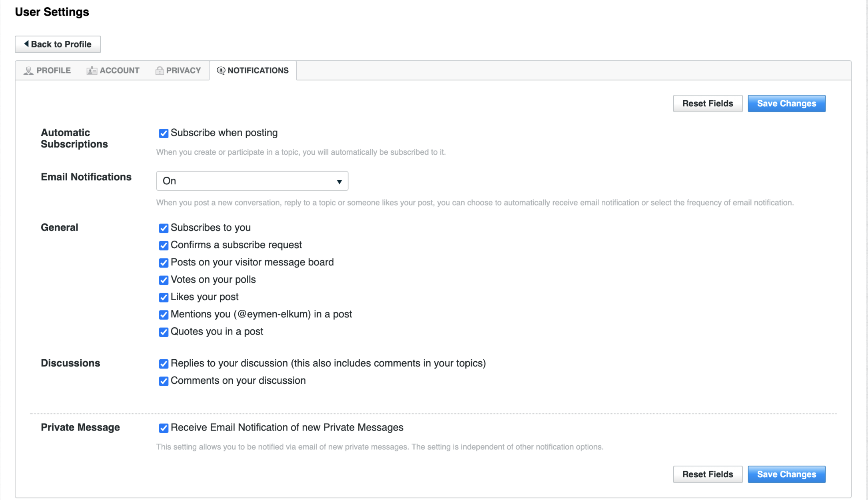The image size is (868, 500).
Task: Click the top Save Changes button
Action: [x=786, y=104]
